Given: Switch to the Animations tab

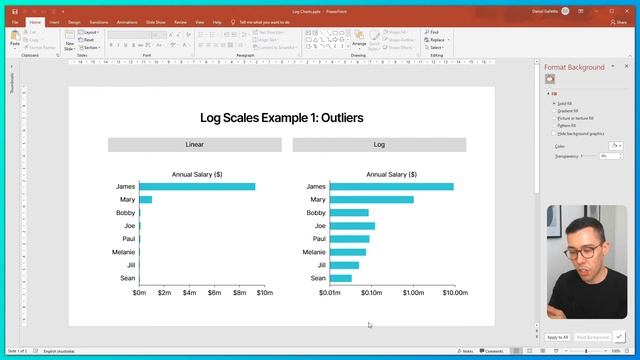Looking at the screenshot, I should pyautogui.click(x=127, y=22).
